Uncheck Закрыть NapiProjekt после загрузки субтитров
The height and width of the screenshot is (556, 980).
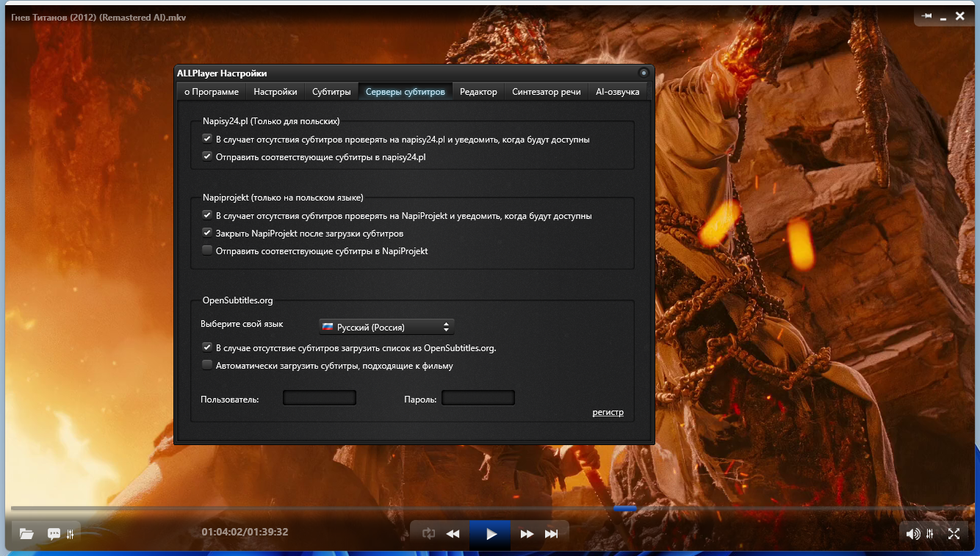point(207,233)
